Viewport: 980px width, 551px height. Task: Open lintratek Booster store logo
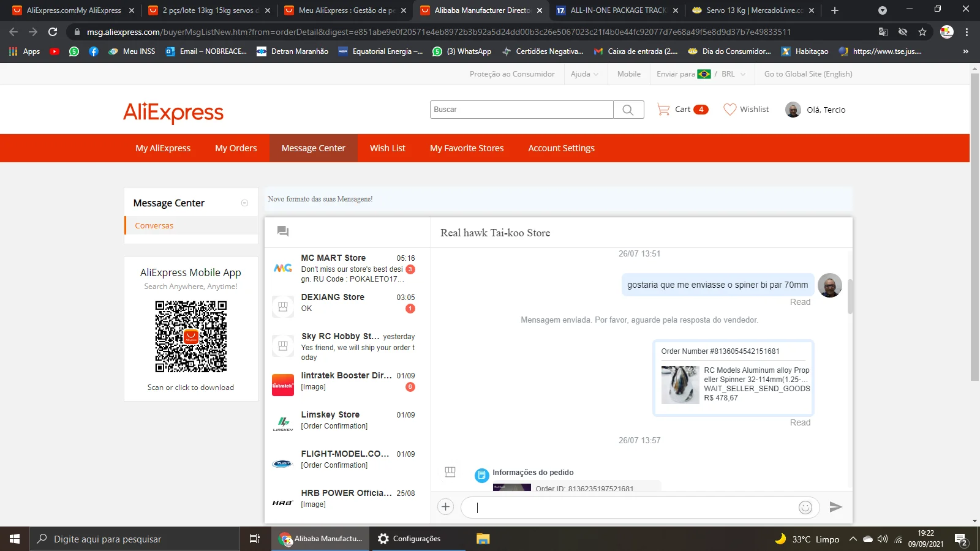point(282,386)
